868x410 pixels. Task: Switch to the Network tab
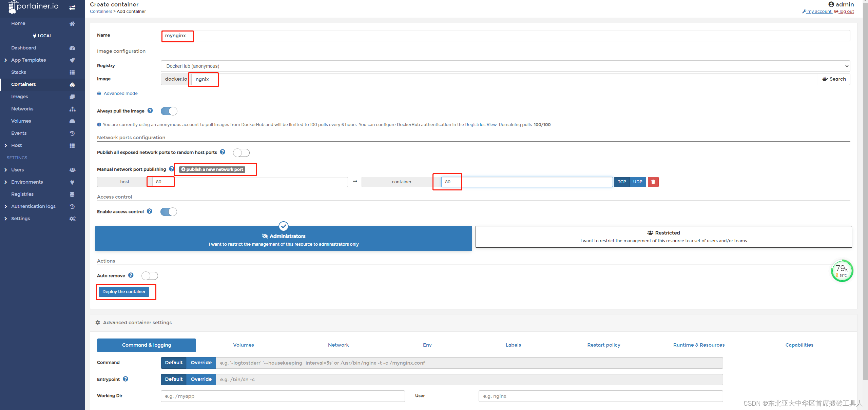point(338,345)
